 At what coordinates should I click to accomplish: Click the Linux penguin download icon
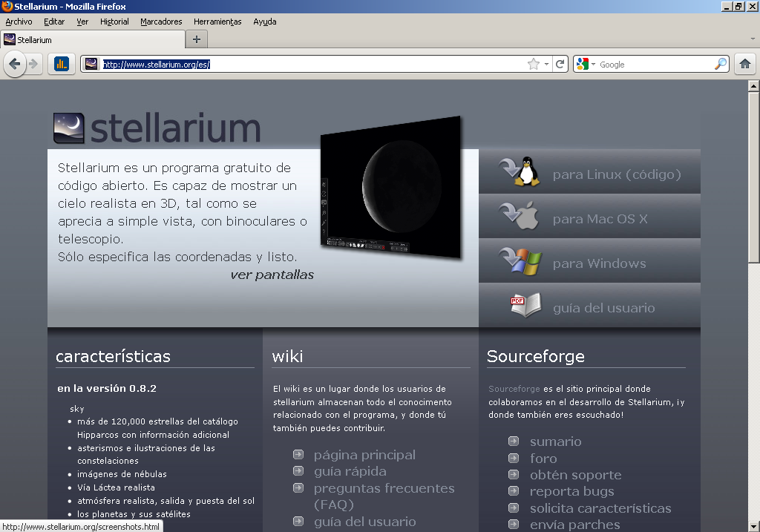coord(520,171)
